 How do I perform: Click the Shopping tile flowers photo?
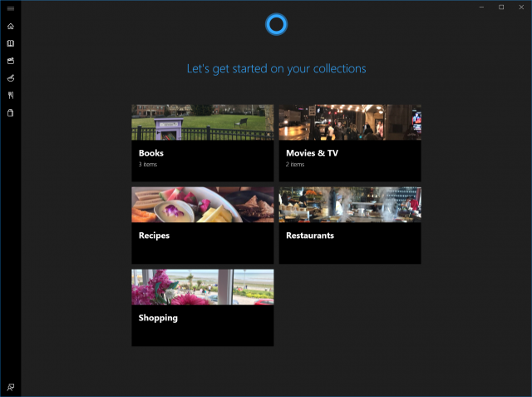click(202, 287)
